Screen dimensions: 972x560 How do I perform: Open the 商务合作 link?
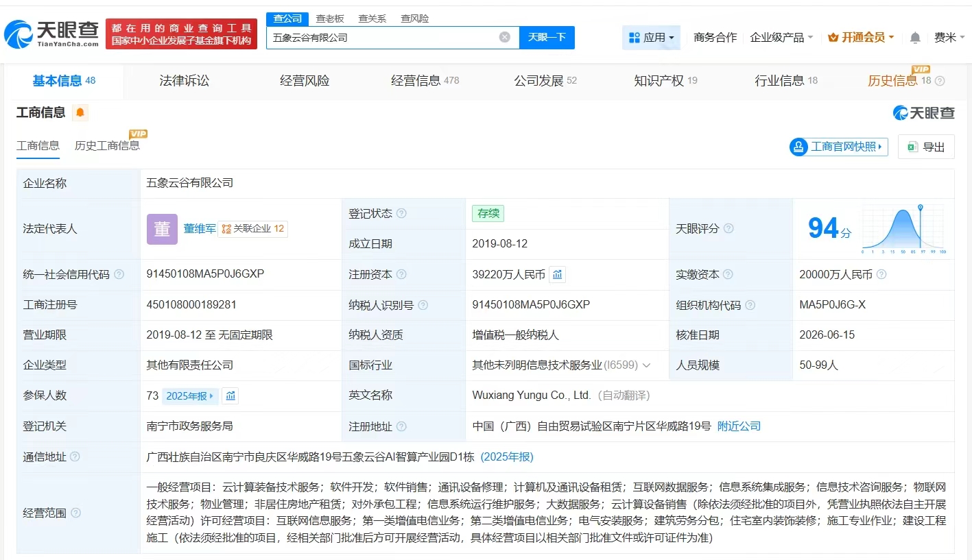tap(715, 38)
